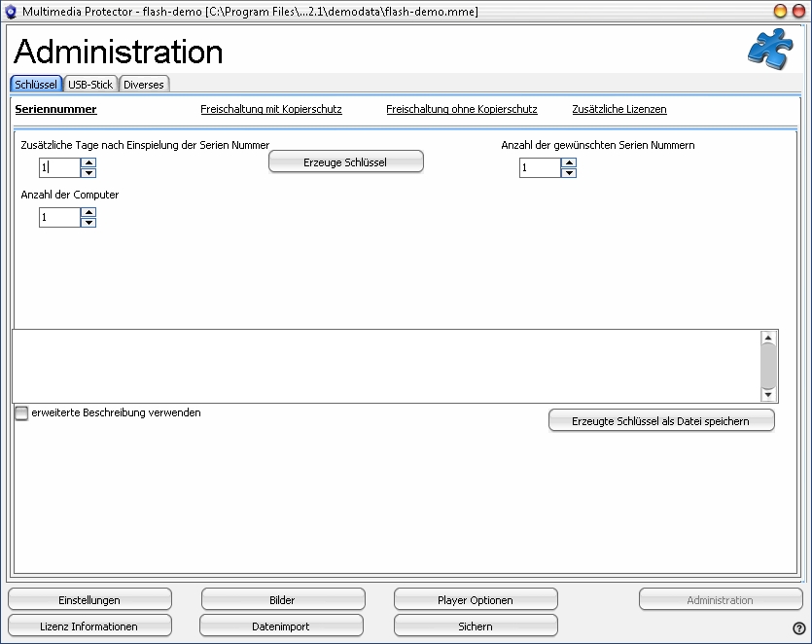The height and width of the screenshot is (644, 812).
Task: Increase Anzahl der Computer value
Action: [88, 212]
